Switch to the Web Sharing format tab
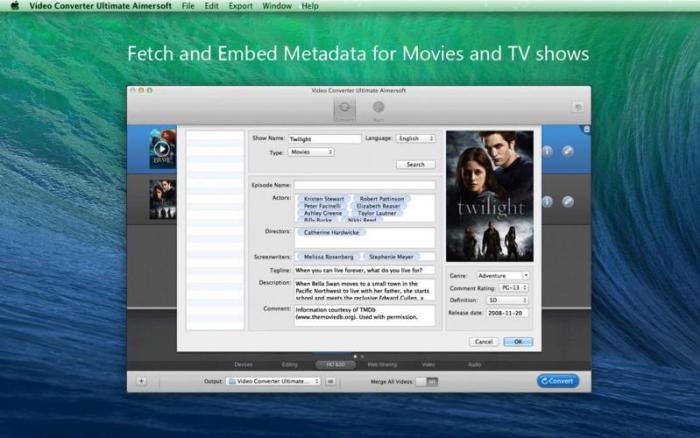The image size is (700, 438). tap(381, 364)
